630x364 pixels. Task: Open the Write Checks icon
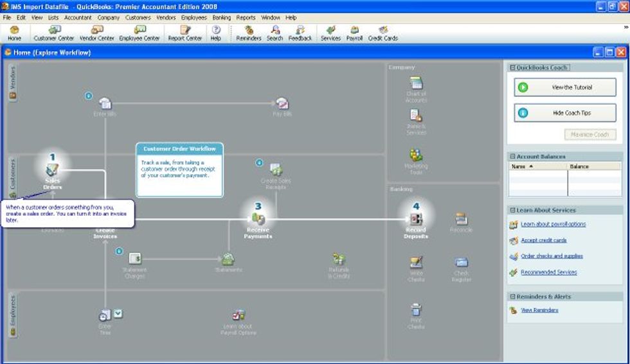coord(416,262)
